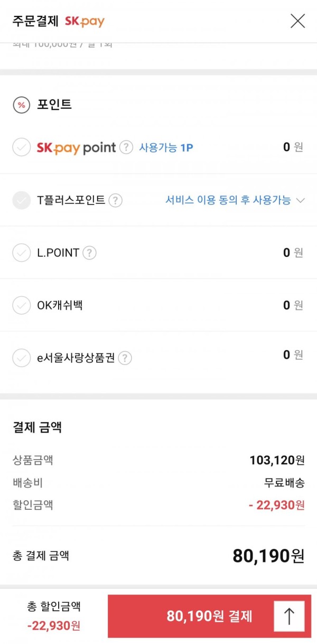Image resolution: width=317 pixels, height=644 pixels.
Task: Tap the percent icon beside 포인트
Action: pos(22,105)
